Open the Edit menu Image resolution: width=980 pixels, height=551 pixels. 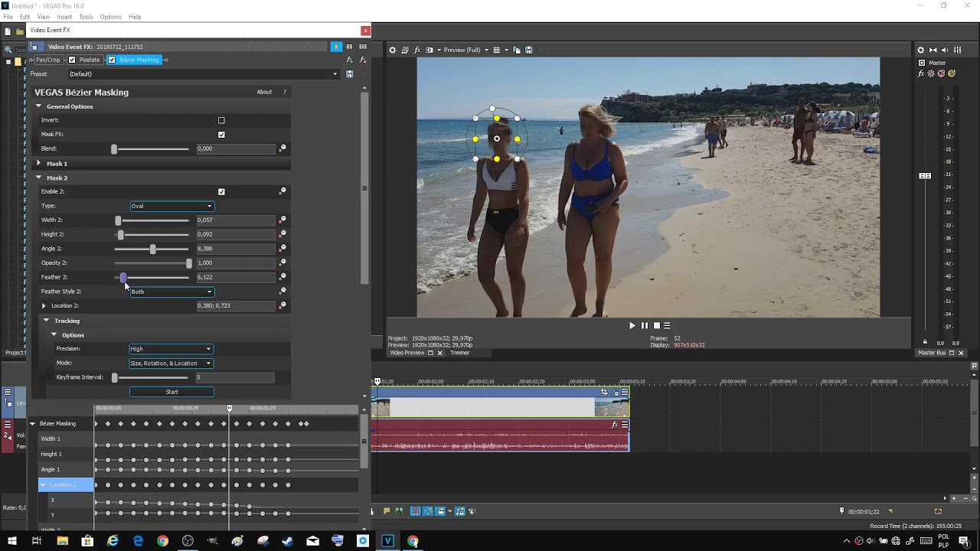pos(25,17)
